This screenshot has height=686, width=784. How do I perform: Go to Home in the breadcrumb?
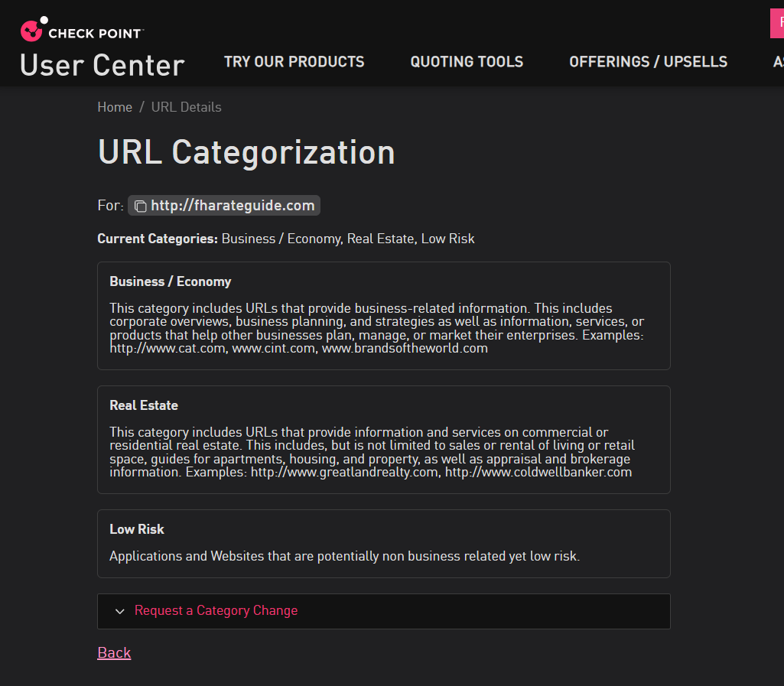(115, 107)
